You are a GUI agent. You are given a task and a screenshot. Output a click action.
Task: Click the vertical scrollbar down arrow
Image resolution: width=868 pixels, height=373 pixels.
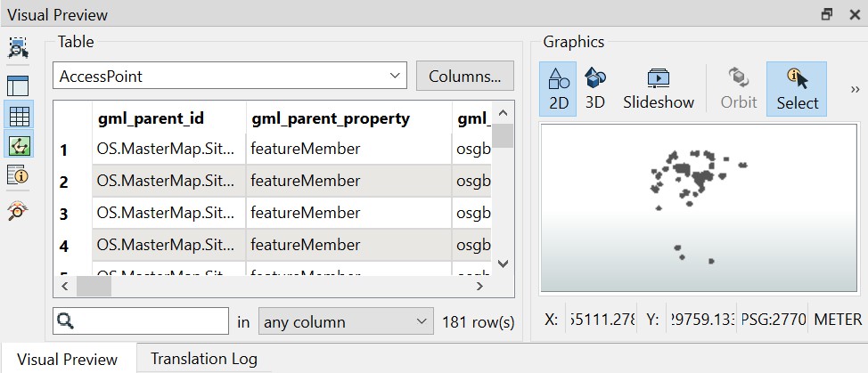click(503, 264)
